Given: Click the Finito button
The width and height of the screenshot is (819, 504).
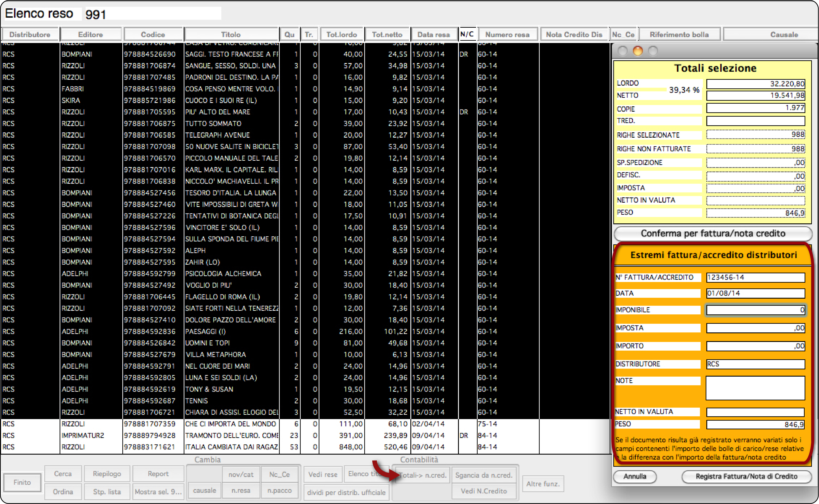Looking at the screenshot, I should (x=22, y=482).
